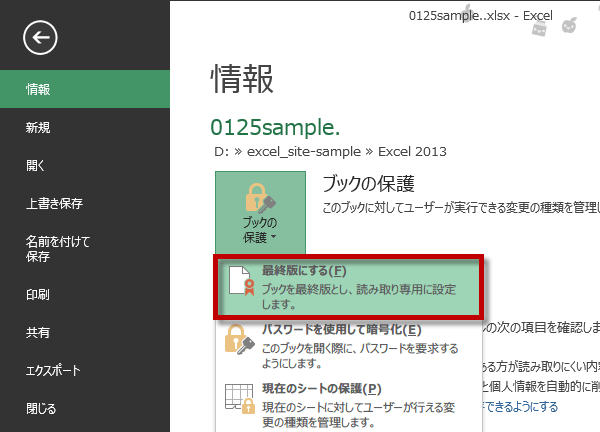
Task: Select 最終版にする(F) option
Action: pos(349,287)
